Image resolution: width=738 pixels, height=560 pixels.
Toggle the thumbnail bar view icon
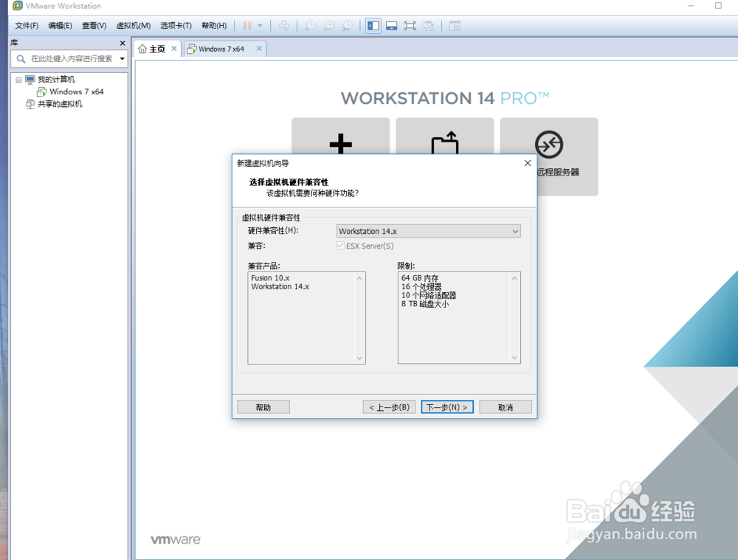[392, 26]
